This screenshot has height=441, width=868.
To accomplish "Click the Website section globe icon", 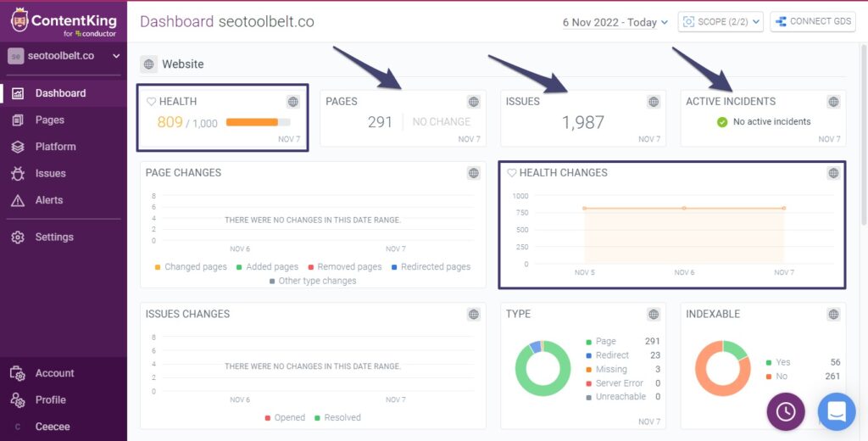I will coord(148,64).
